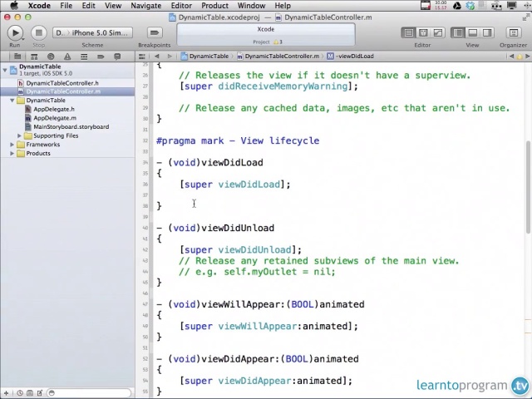
Task: Toggle the Navigator pane visibility
Action: [458, 33]
